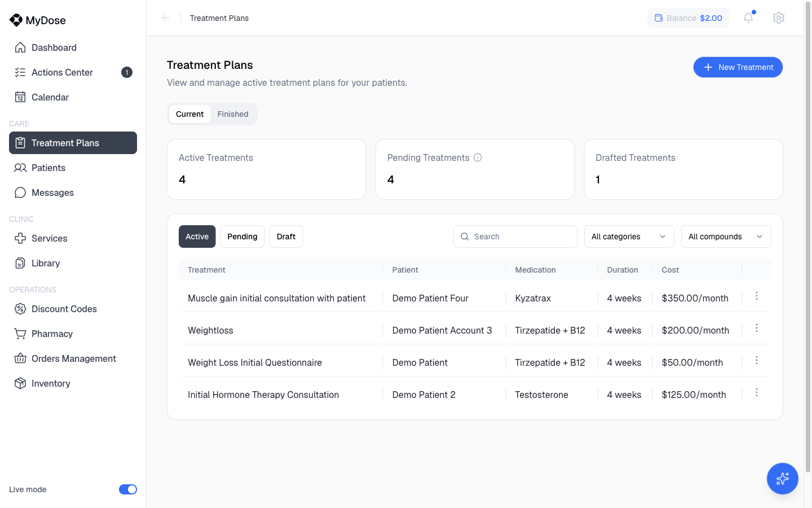
Task: Open the Inventory page
Action: [x=73, y=383]
